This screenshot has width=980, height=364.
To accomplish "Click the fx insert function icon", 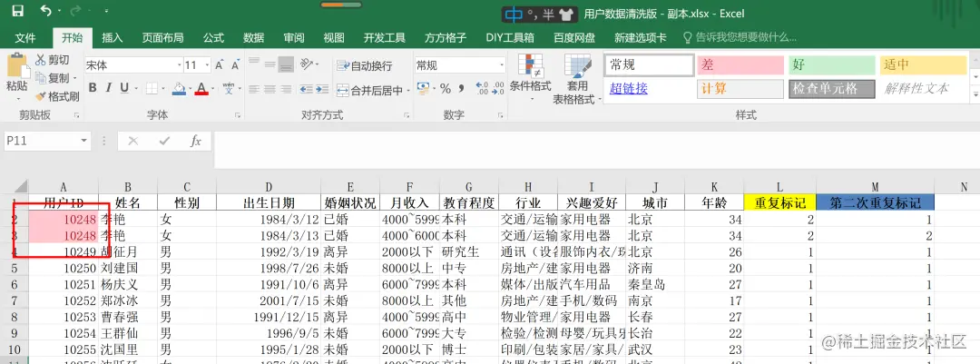I will 196,141.
